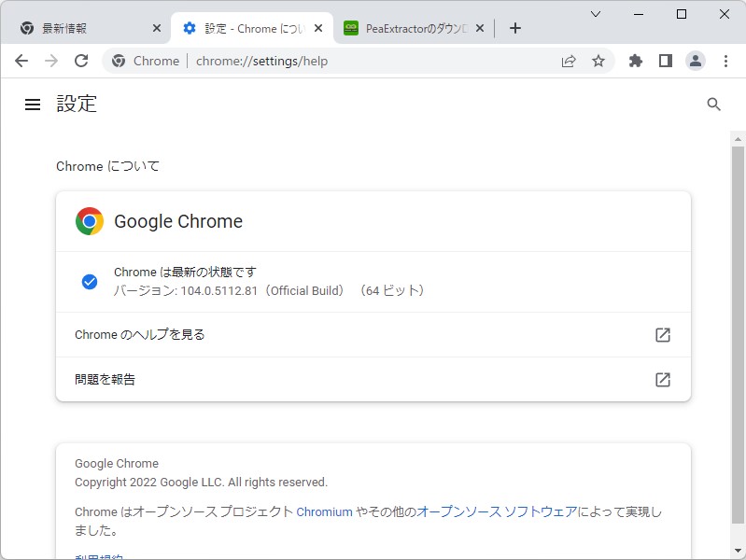Go back with the browser back arrow
The image size is (746, 560).
tap(21, 61)
